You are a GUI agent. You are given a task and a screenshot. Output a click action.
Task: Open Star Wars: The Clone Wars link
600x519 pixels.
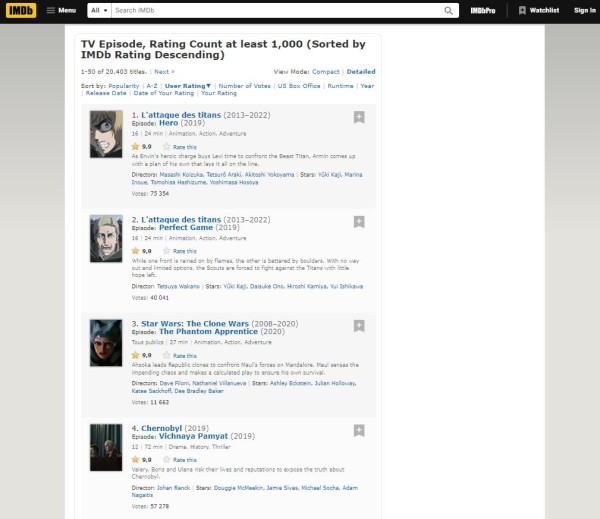(195, 324)
